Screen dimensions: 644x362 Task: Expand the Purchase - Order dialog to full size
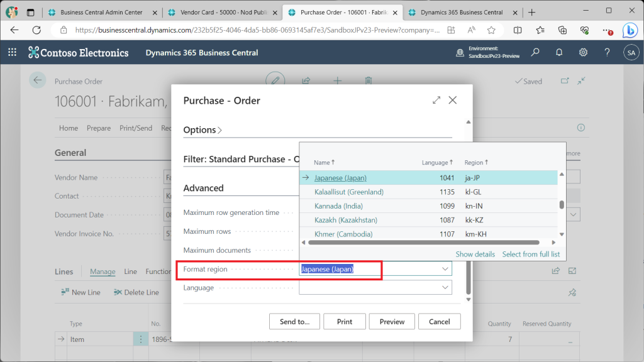[x=436, y=100]
